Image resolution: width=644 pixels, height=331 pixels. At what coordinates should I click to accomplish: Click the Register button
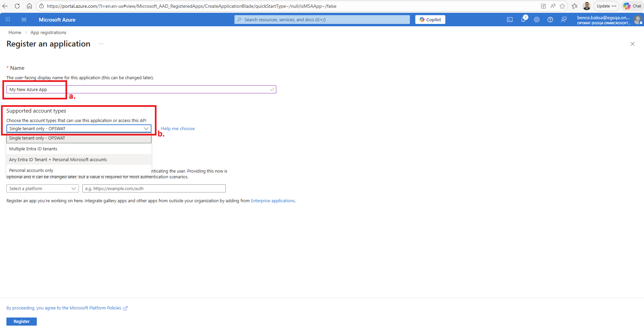22,322
